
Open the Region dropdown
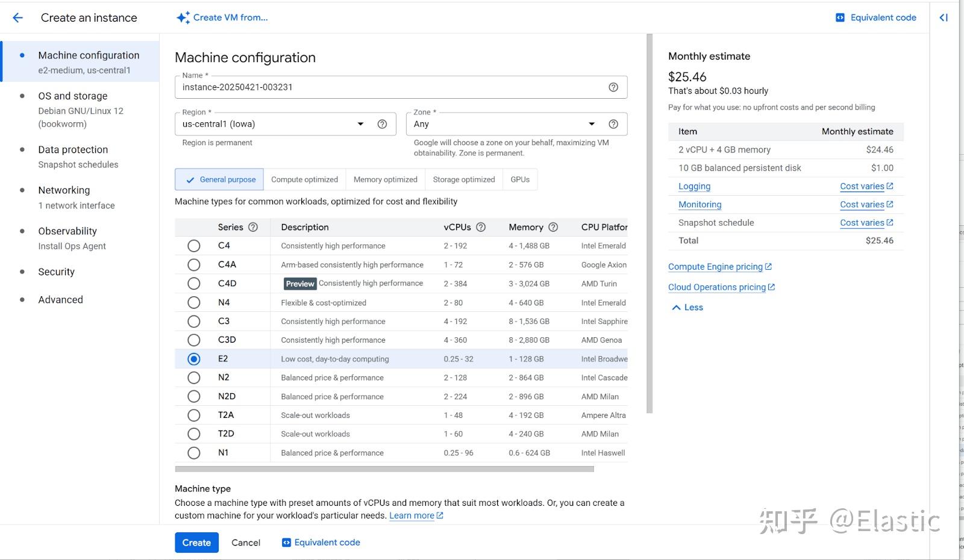[360, 124]
